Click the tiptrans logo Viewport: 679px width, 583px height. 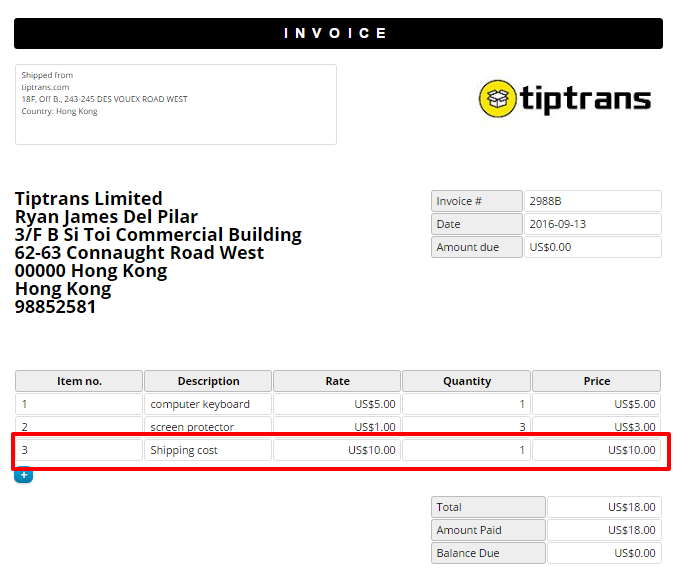(565, 99)
